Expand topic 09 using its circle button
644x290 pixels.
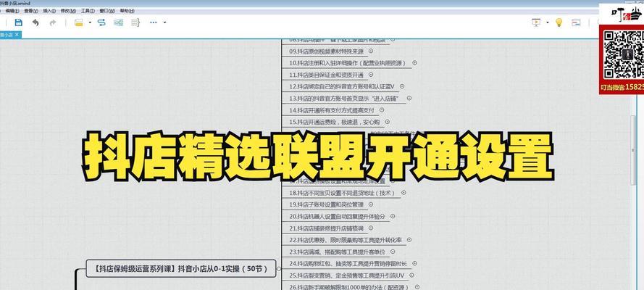(371, 51)
